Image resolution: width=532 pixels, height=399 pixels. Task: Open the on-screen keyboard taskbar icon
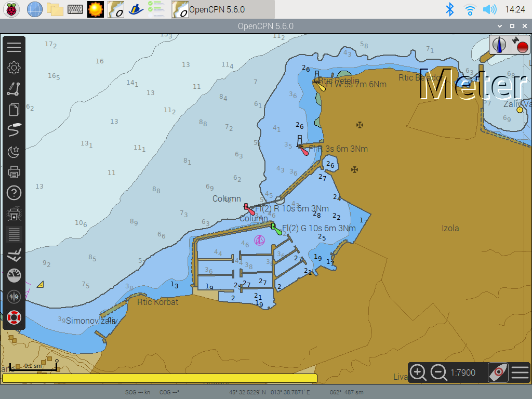(75, 9)
